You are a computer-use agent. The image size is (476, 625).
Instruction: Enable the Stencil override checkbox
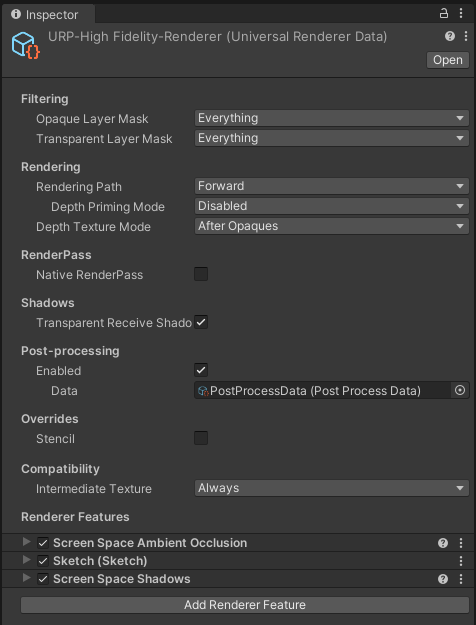(201, 438)
